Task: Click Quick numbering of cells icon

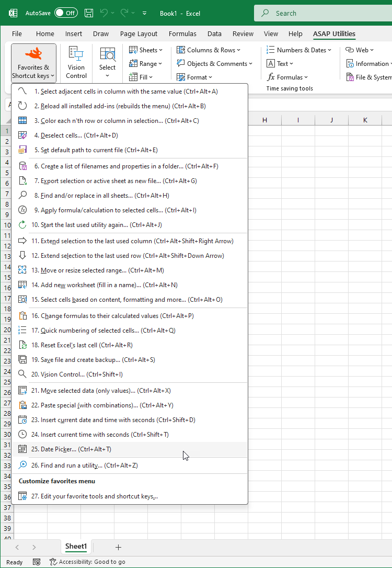Action: [22, 331]
